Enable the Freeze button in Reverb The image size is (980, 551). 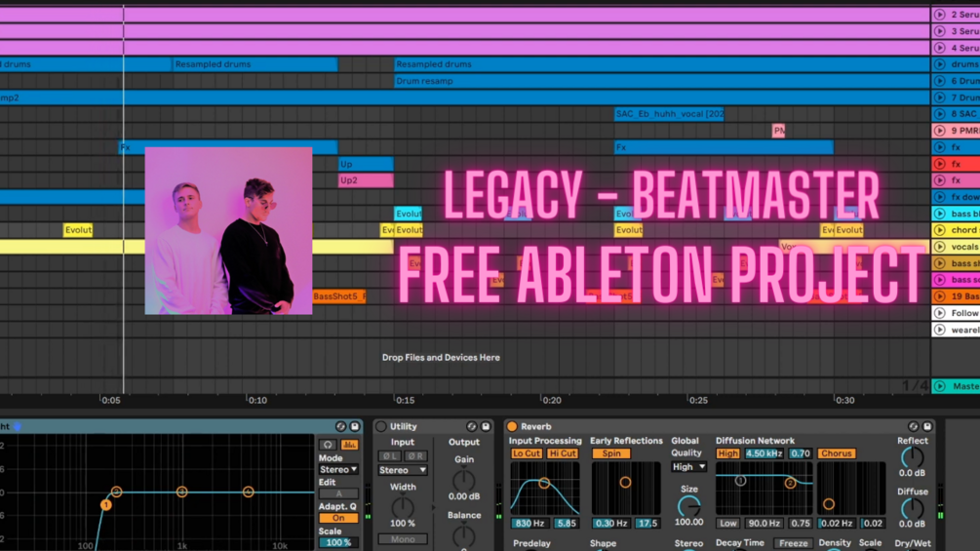click(x=793, y=543)
